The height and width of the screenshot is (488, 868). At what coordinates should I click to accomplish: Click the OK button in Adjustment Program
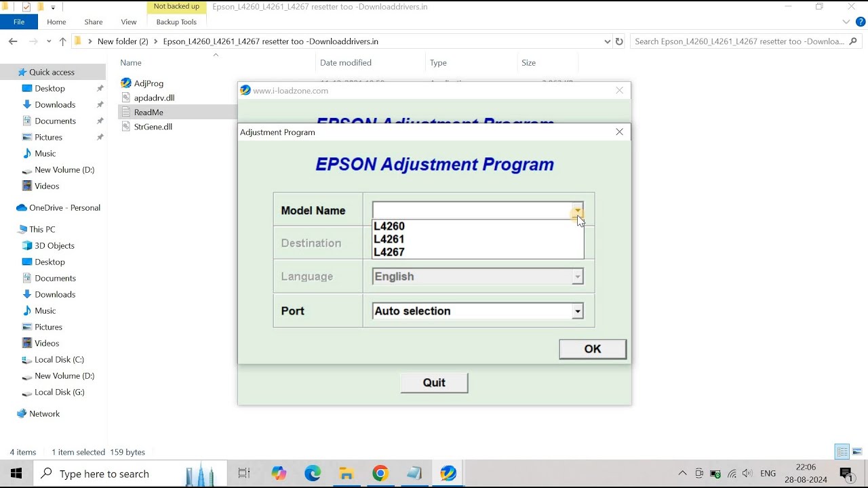[x=593, y=349]
